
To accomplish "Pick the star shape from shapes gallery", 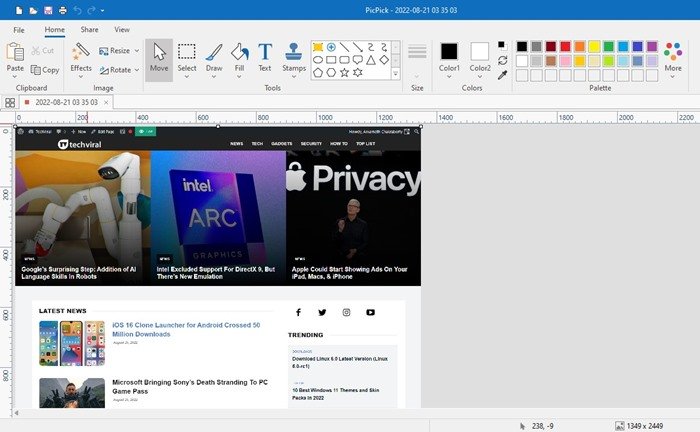I will (346, 73).
